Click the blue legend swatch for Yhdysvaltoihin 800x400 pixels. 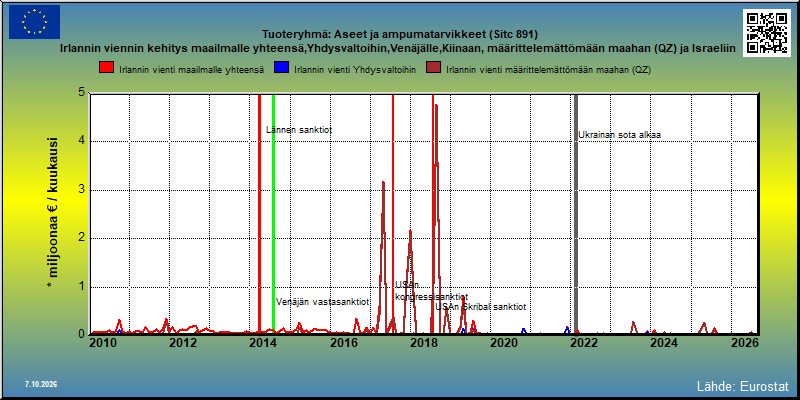pyautogui.click(x=281, y=69)
